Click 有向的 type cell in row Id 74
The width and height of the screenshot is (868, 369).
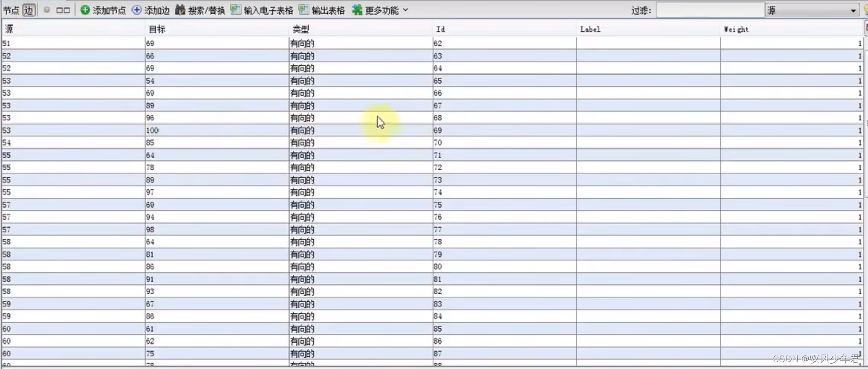360,192
